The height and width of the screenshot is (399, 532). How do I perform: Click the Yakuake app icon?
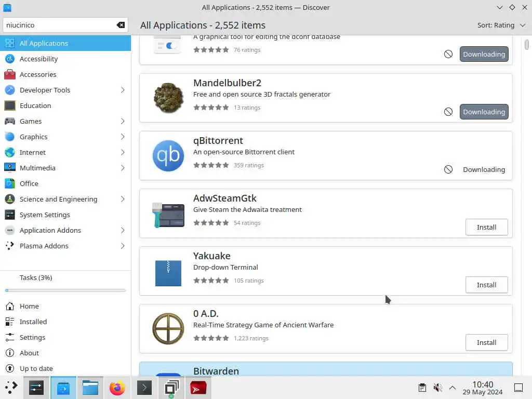[x=168, y=273]
